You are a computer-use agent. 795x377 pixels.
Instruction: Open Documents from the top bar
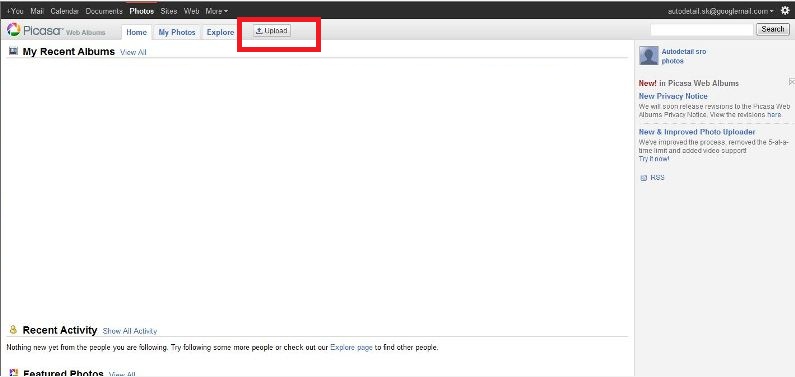(104, 11)
